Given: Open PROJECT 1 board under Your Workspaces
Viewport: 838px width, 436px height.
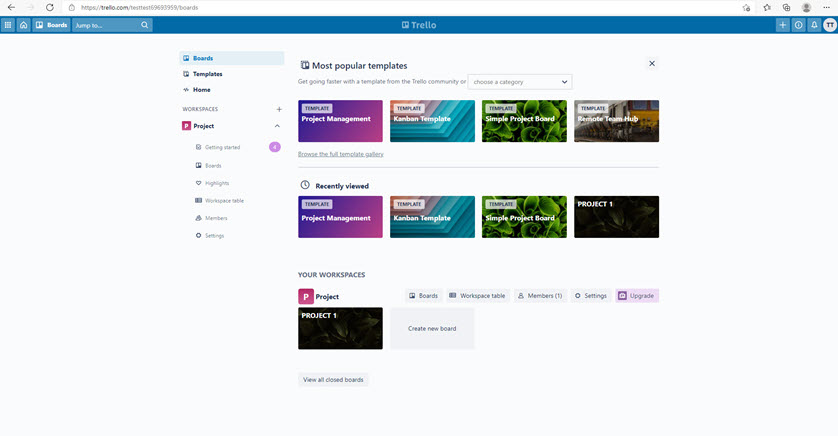Looking at the screenshot, I should [x=340, y=329].
